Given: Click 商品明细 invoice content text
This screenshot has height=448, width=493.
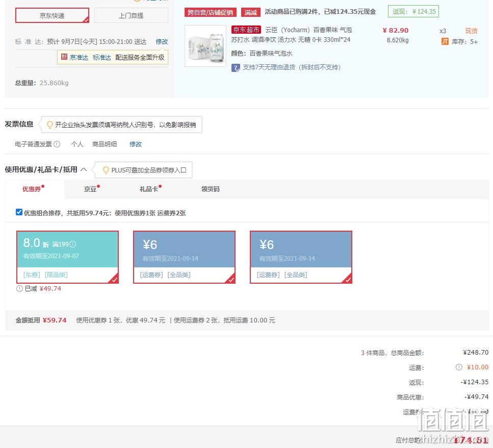Looking at the screenshot, I should (x=105, y=144).
